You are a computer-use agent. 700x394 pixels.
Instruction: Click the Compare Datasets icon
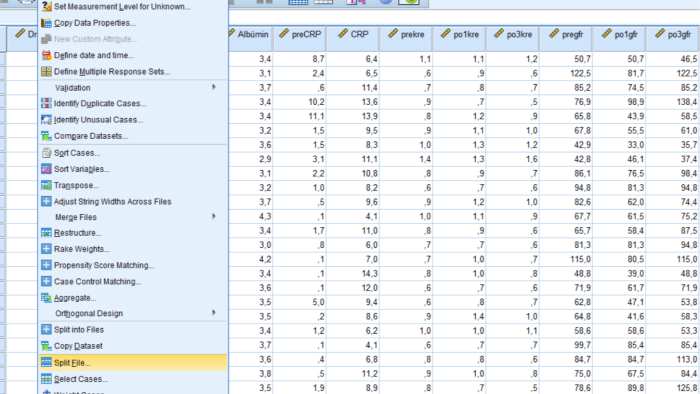(46, 136)
